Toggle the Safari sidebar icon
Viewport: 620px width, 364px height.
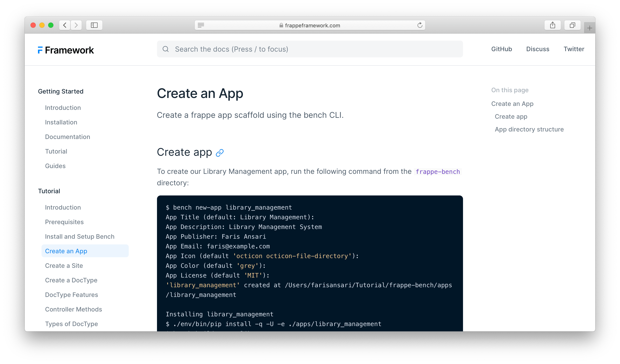(x=94, y=25)
